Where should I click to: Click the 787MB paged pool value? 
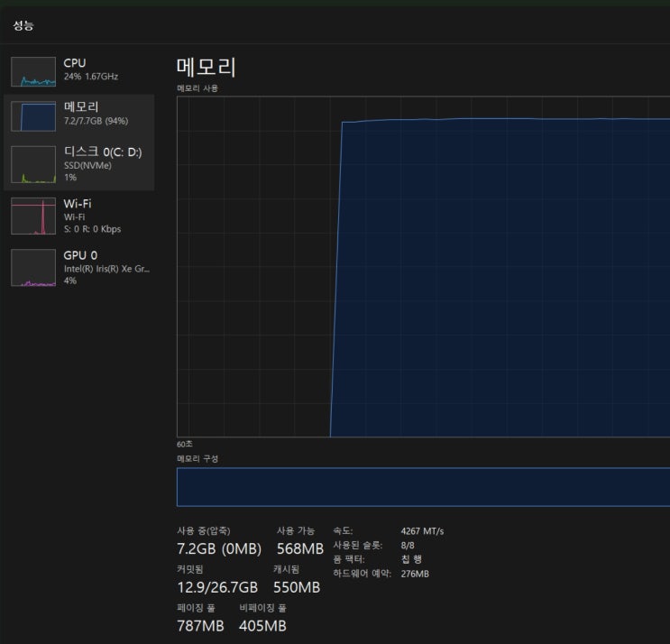(200, 626)
